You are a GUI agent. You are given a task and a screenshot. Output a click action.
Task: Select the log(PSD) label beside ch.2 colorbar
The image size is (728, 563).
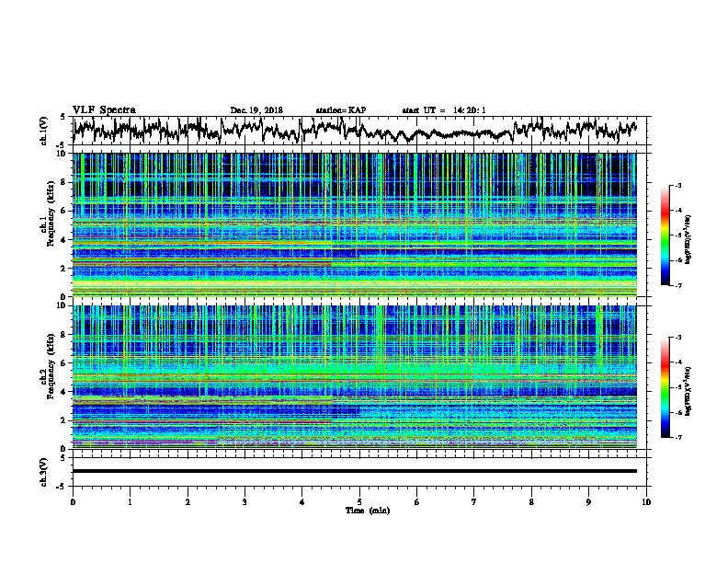click(x=688, y=391)
